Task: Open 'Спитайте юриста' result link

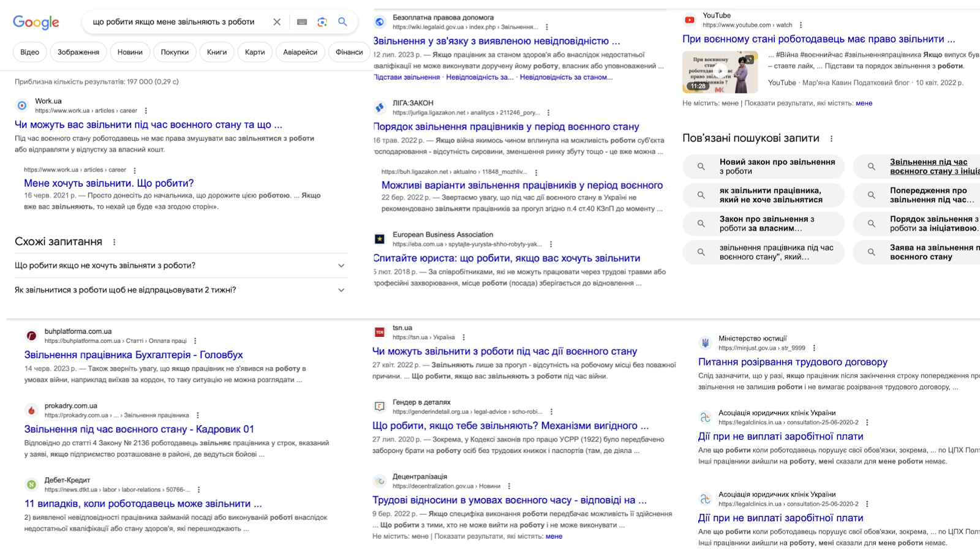Action: pyautogui.click(x=507, y=258)
